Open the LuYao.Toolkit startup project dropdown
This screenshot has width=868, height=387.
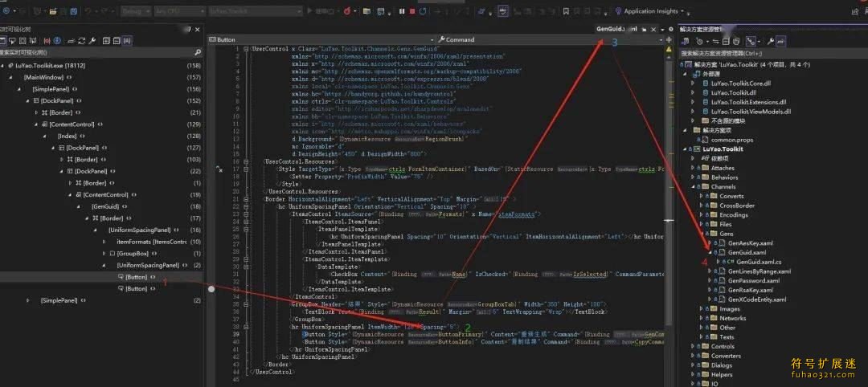[x=256, y=11]
